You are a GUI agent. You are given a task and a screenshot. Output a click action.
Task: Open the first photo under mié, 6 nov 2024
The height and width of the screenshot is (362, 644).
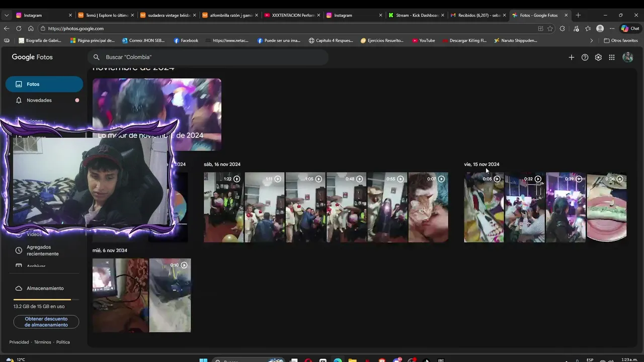120,295
